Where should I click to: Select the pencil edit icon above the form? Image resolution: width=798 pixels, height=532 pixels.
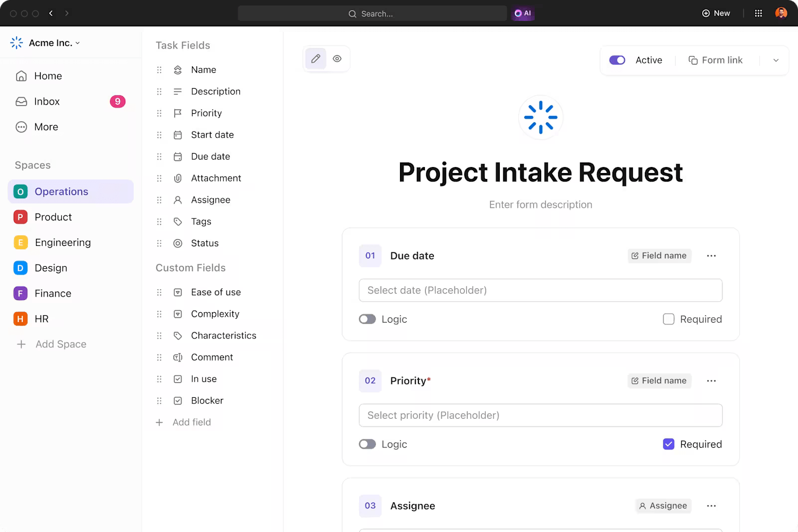(315, 58)
